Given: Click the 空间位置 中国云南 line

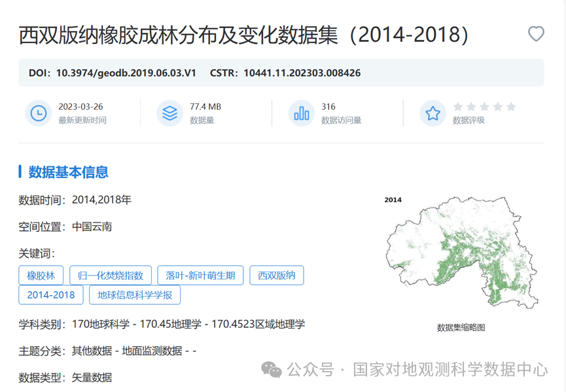Looking at the screenshot, I should tap(65, 226).
